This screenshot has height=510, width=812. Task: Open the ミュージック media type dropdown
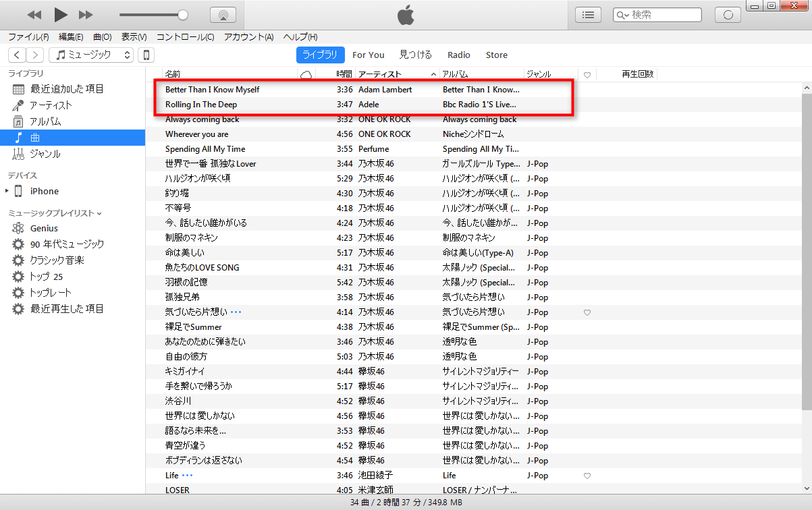coord(91,55)
